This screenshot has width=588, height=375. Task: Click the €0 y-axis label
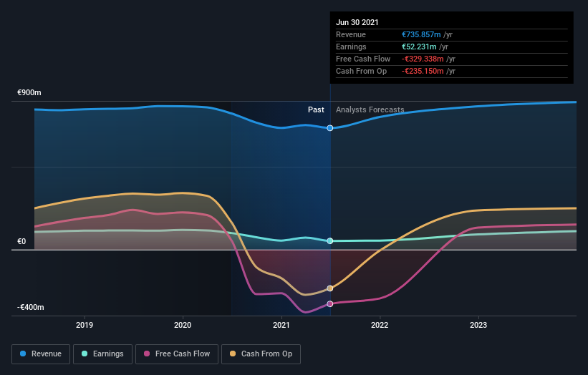(x=21, y=242)
